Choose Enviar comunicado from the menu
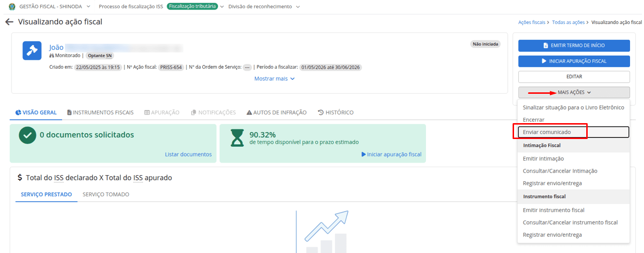This screenshot has width=644, height=253. (x=573, y=132)
